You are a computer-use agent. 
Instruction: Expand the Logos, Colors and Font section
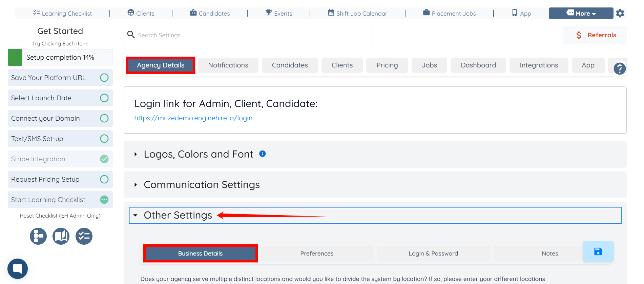click(x=198, y=154)
